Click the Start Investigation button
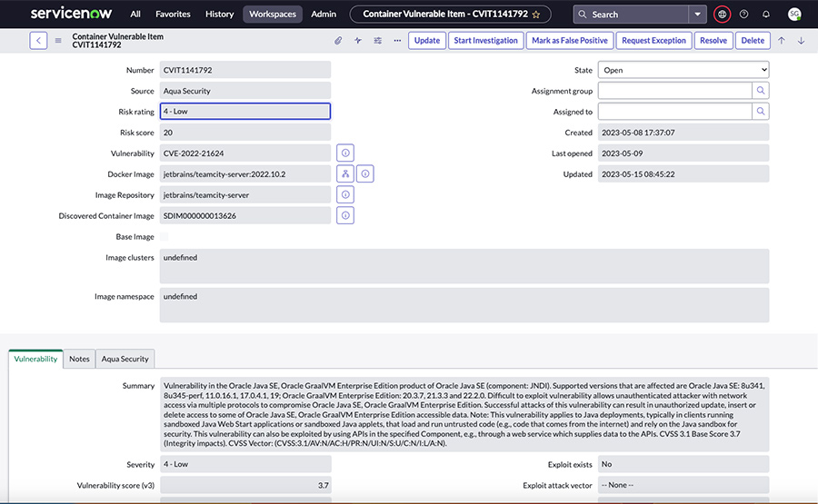 coord(485,41)
